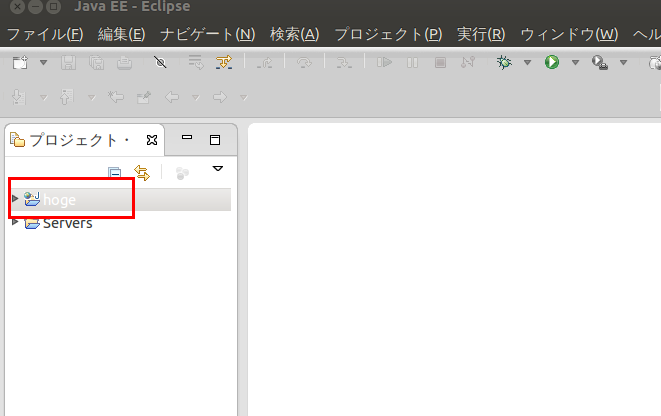This screenshot has height=416, width=661.
Task: Click the Print toolbar icon
Action: [x=124, y=62]
